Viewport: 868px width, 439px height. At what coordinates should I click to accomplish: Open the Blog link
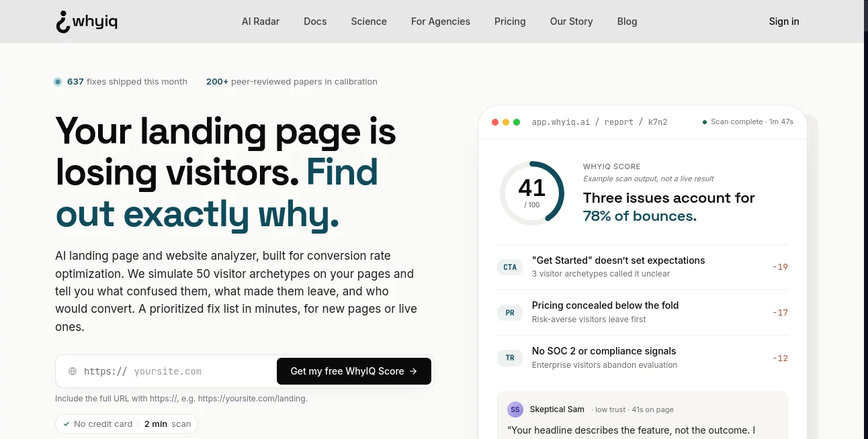coord(627,21)
